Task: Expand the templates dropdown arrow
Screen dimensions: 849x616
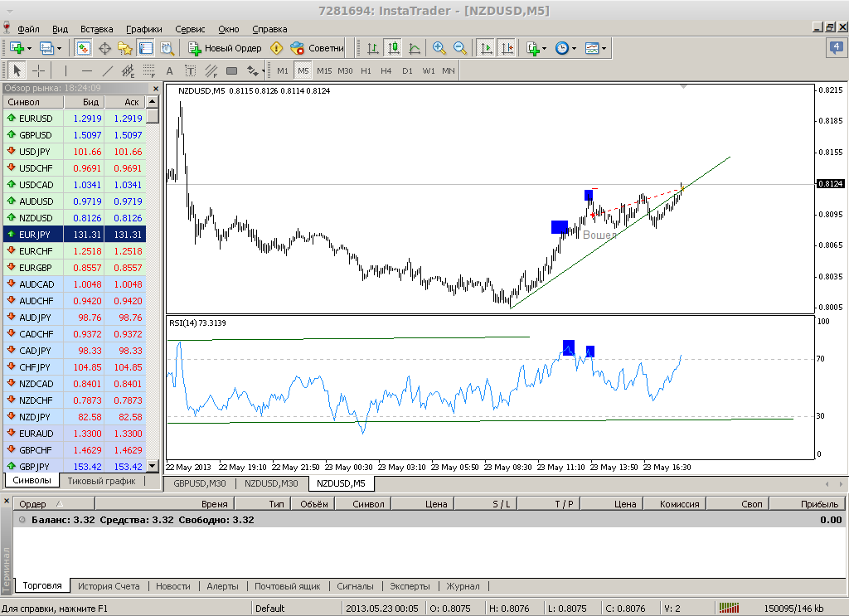Action: pos(604,48)
